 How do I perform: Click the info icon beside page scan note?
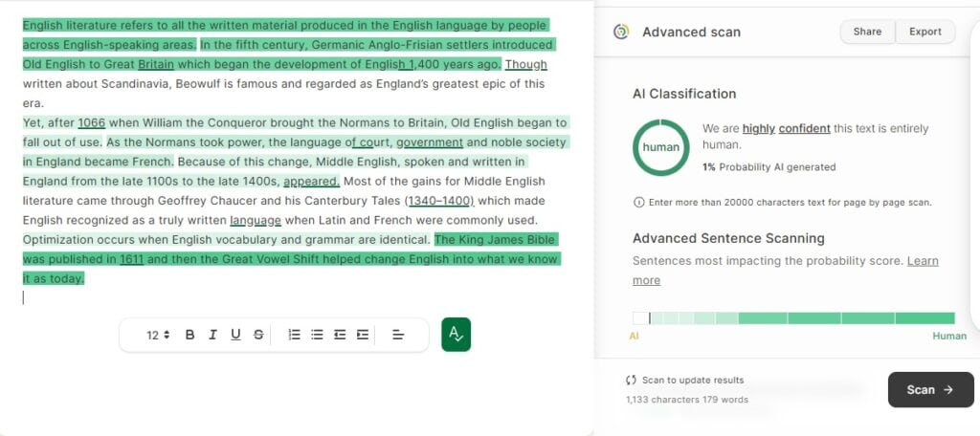[638, 203]
